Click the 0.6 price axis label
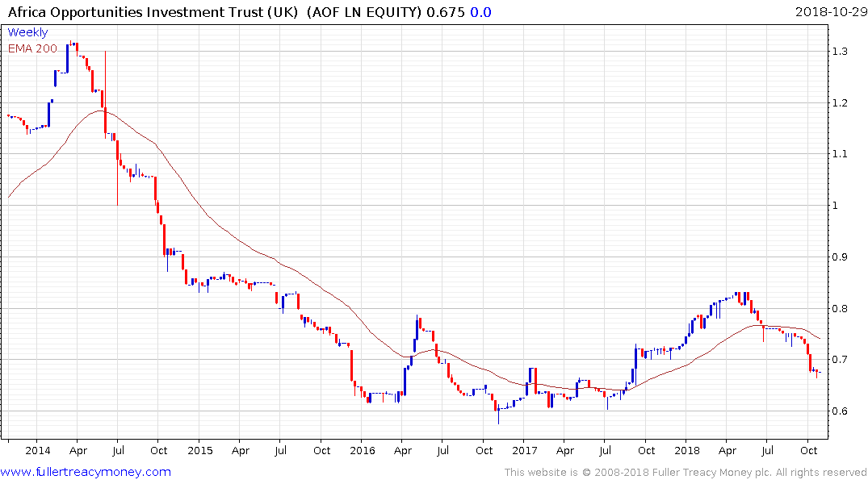This screenshot has height=484, width=868. click(x=840, y=411)
